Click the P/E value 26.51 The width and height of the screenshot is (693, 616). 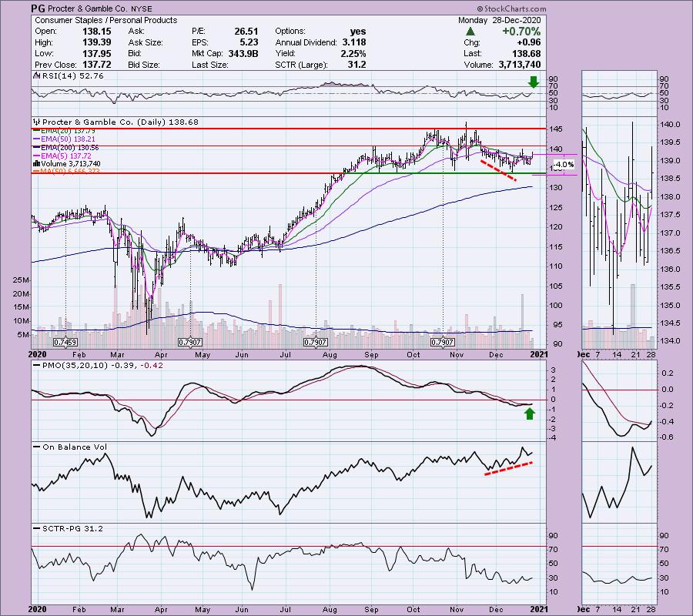[x=246, y=32]
